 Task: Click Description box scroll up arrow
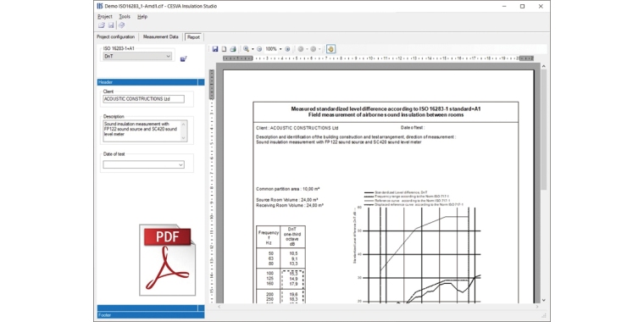pos(184,124)
